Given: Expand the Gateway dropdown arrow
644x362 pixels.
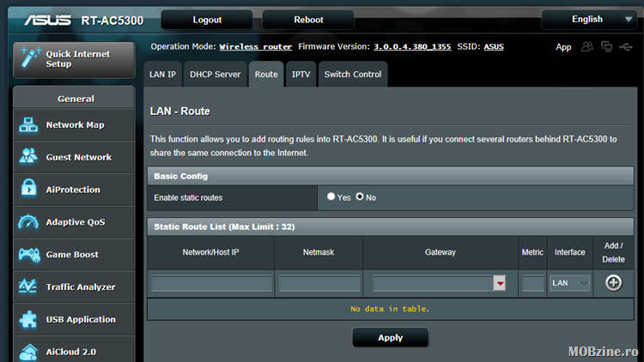Looking at the screenshot, I should coord(500,283).
